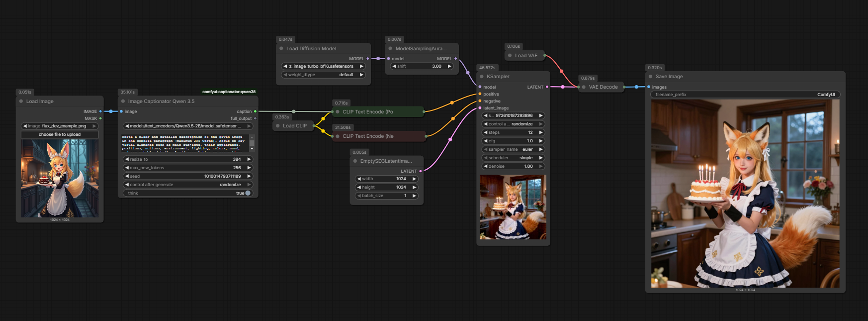Increase KSampler steps with right arrow

coord(541,132)
